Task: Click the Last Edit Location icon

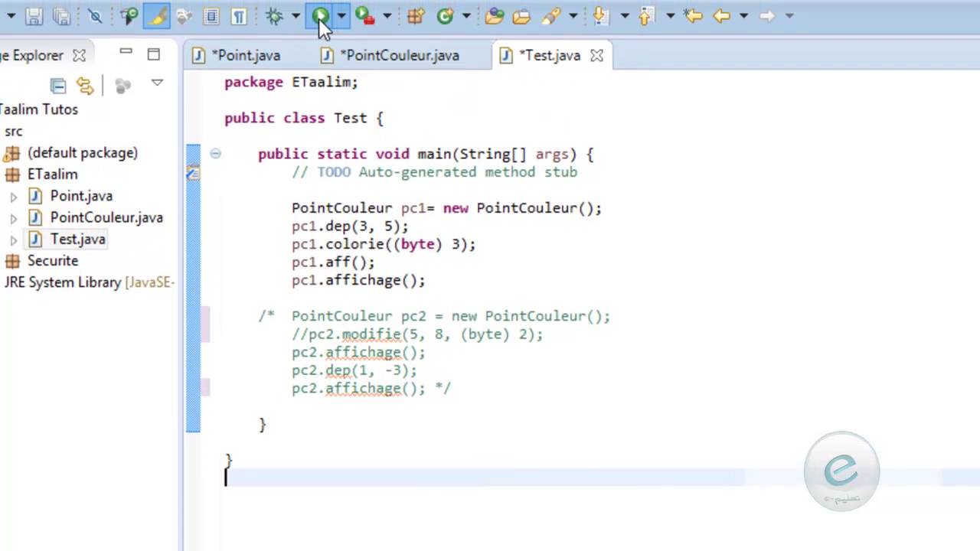Action: [x=694, y=15]
